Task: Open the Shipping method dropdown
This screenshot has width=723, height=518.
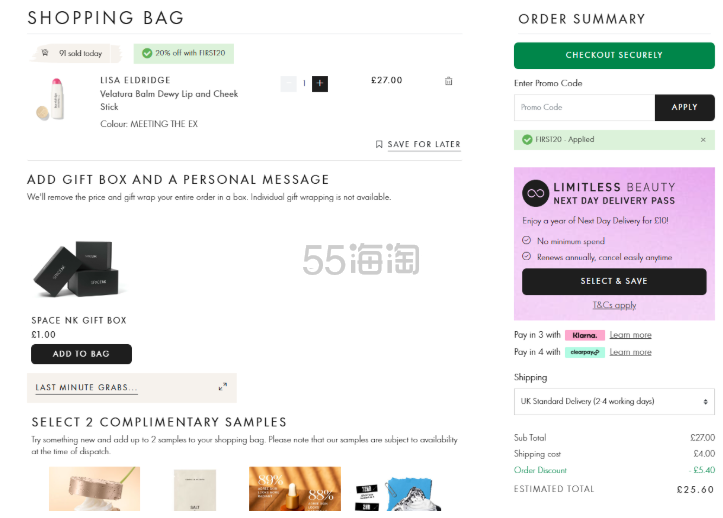Action: pos(614,401)
